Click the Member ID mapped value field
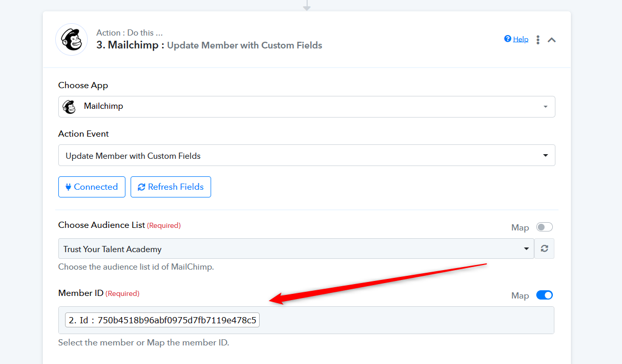622x364 pixels. click(307, 320)
